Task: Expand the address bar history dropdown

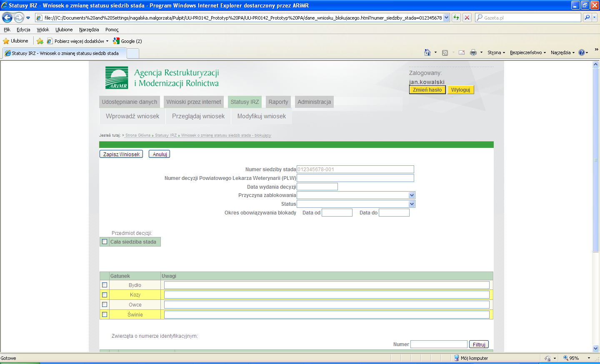Action: tap(447, 17)
